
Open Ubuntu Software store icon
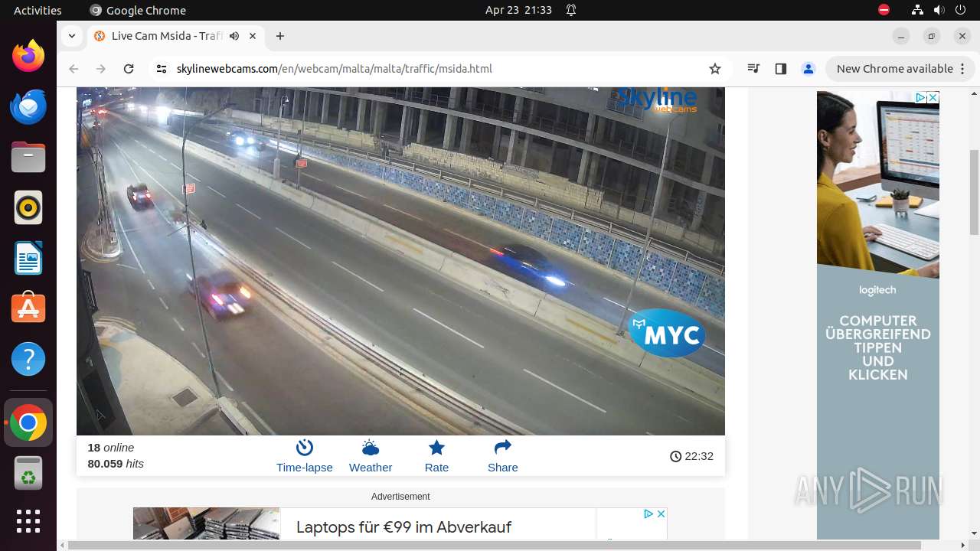coord(28,308)
